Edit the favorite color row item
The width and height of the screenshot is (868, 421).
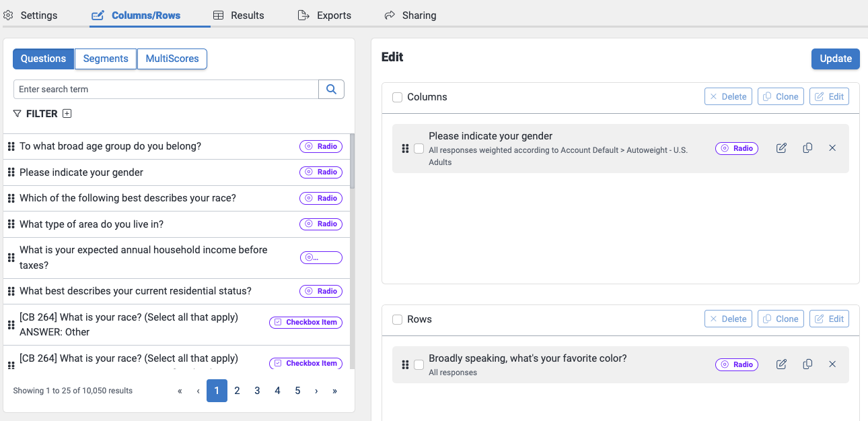coord(781,364)
